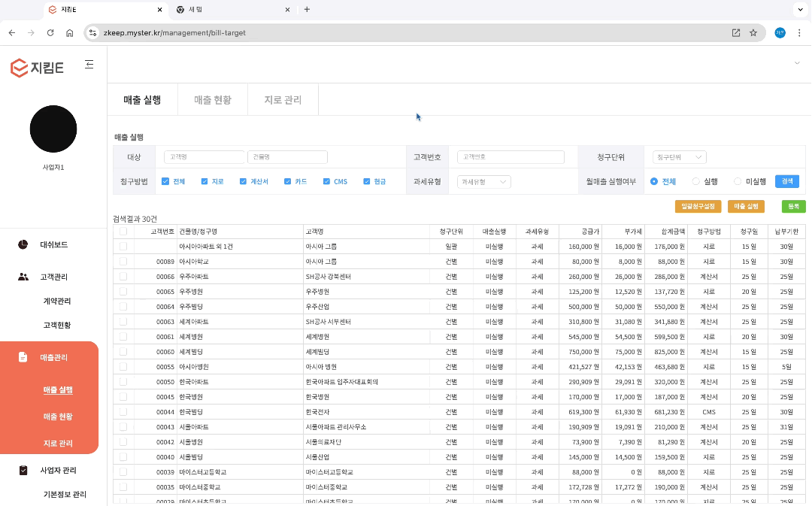Expand the top-right header chevron
This screenshot has width=812, height=506.
tap(797, 64)
